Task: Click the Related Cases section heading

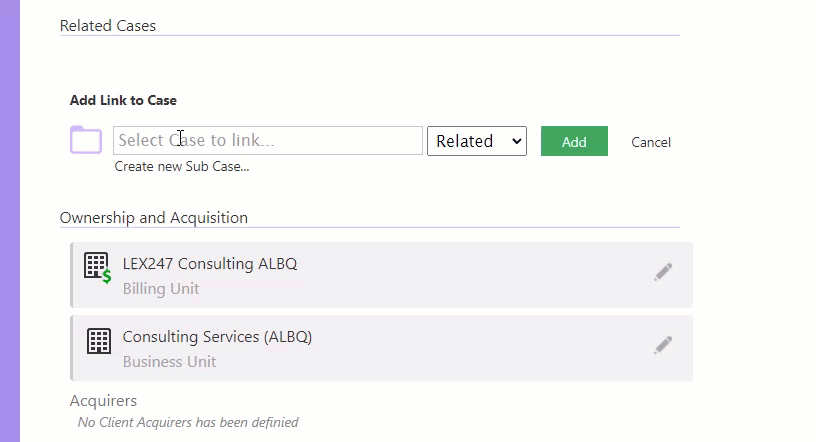Action: (108, 26)
